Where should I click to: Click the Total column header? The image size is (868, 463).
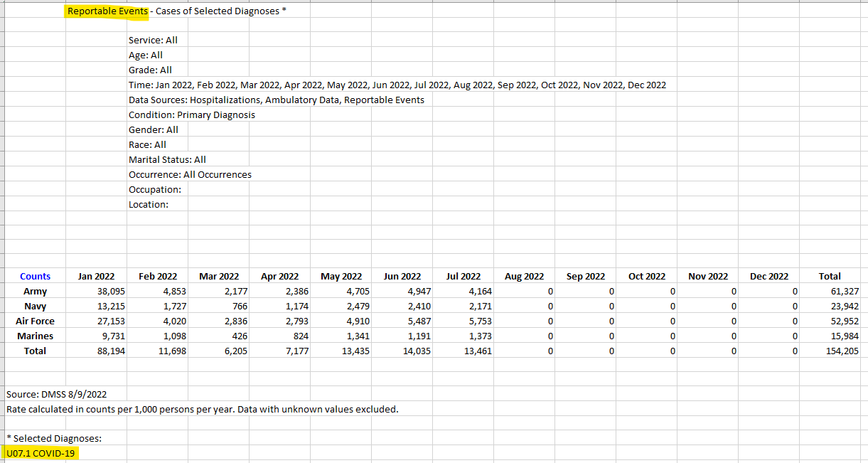tap(830, 276)
